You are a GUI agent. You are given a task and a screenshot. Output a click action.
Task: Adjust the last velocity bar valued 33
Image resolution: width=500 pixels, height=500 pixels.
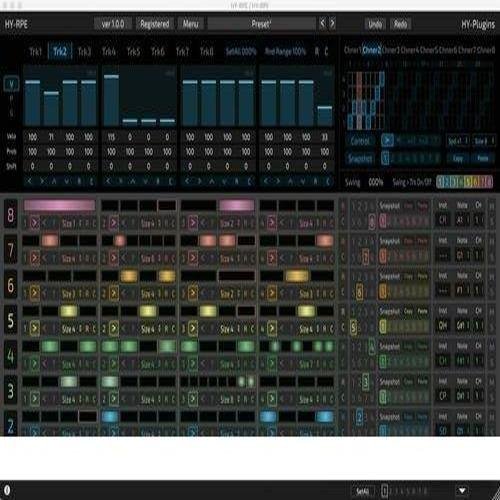(x=325, y=116)
